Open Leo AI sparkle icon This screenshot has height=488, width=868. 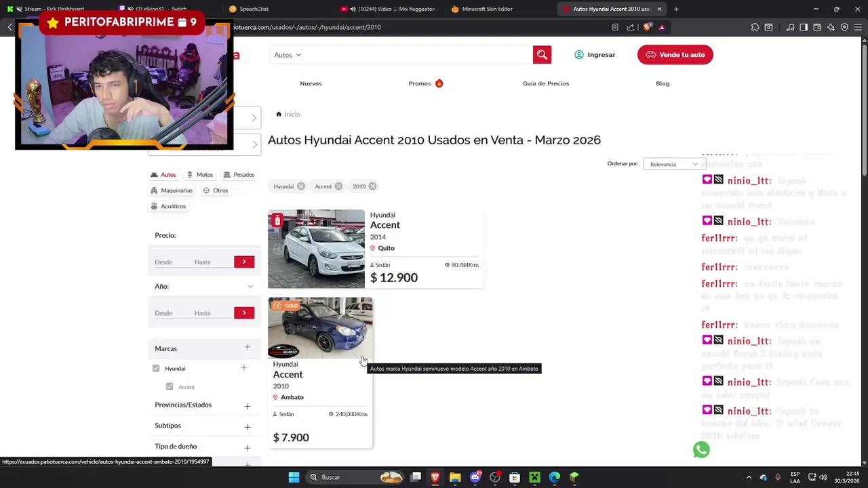[831, 27]
